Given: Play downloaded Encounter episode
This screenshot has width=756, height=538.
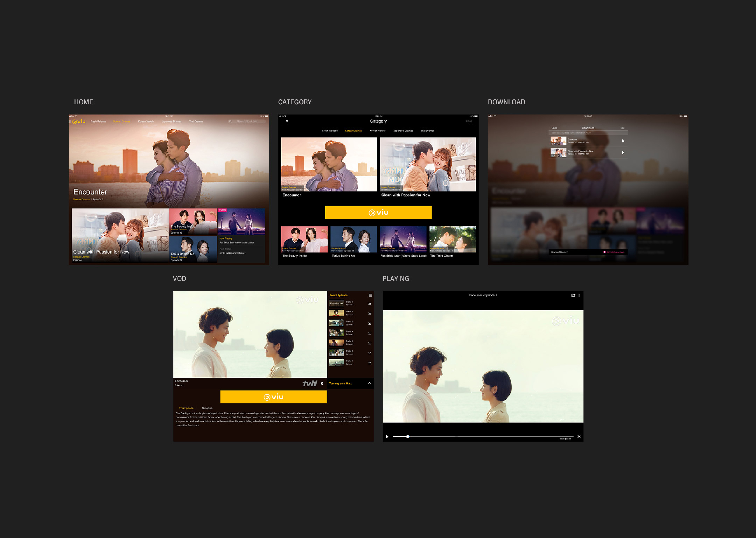Looking at the screenshot, I should pos(623,141).
